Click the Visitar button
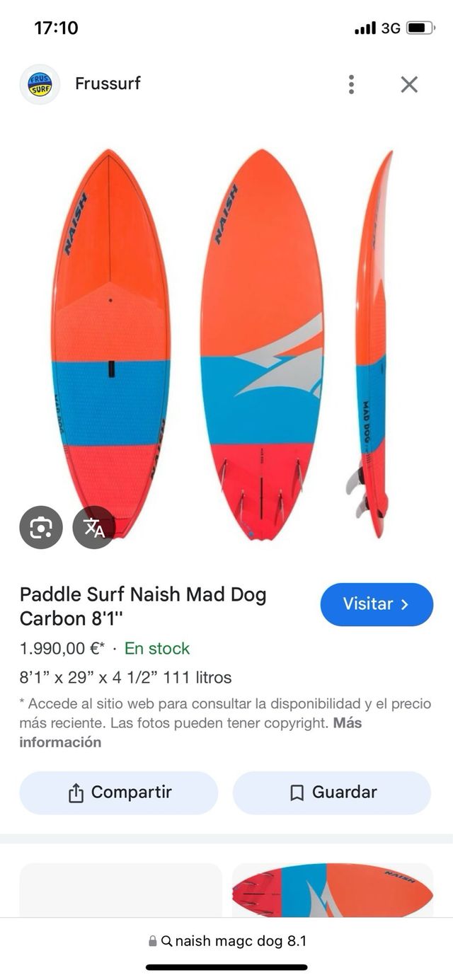The height and width of the screenshot is (980, 453). pos(377,604)
